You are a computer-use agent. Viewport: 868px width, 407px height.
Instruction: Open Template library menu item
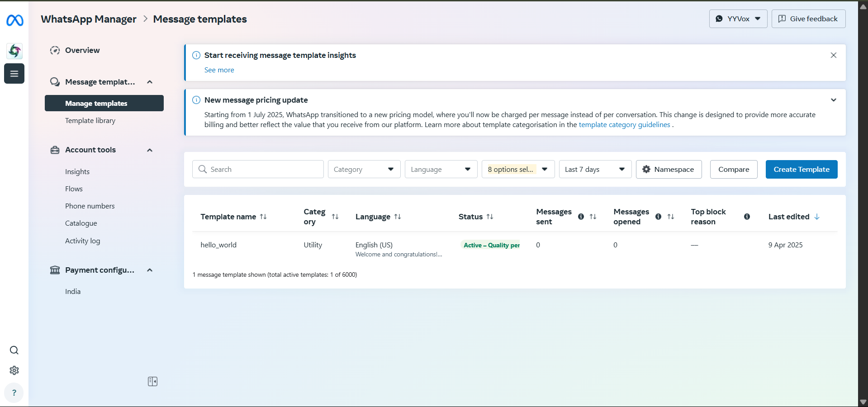[90, 121]
